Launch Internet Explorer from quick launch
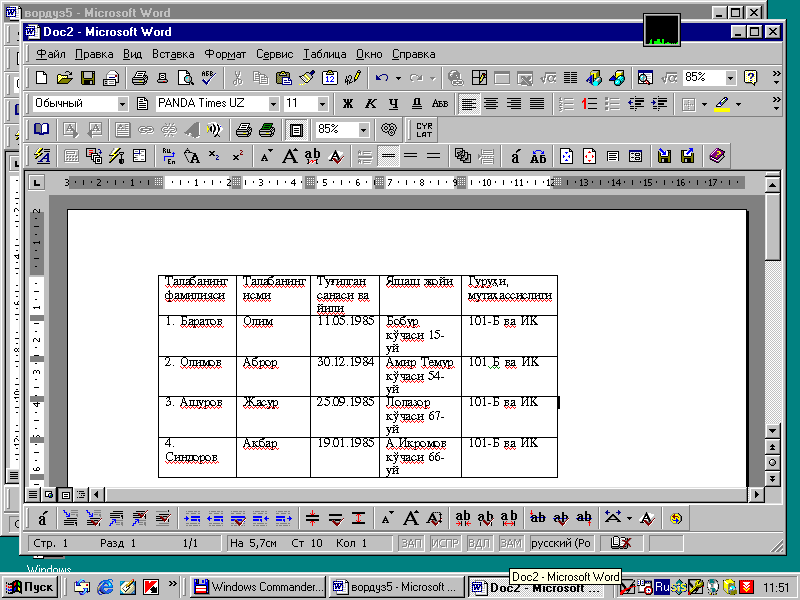The height and width of the screenshot is (600, 800). (x=105, y=587)
